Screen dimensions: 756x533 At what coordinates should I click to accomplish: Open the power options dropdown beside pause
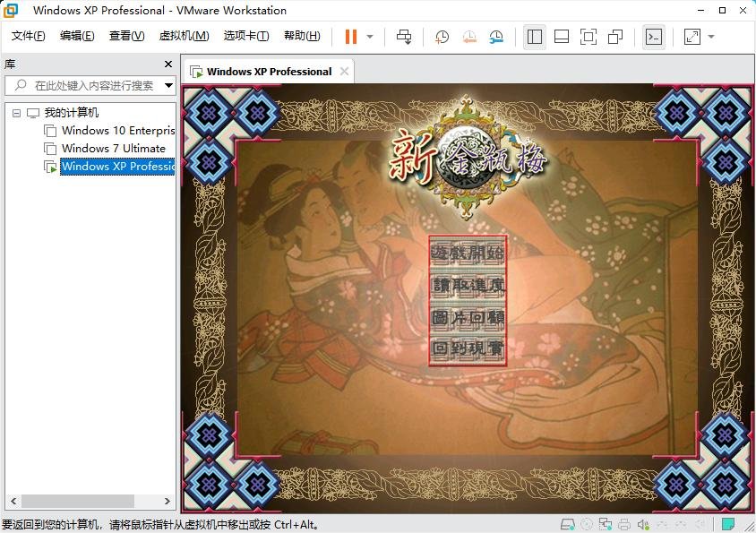pos(370,37)
